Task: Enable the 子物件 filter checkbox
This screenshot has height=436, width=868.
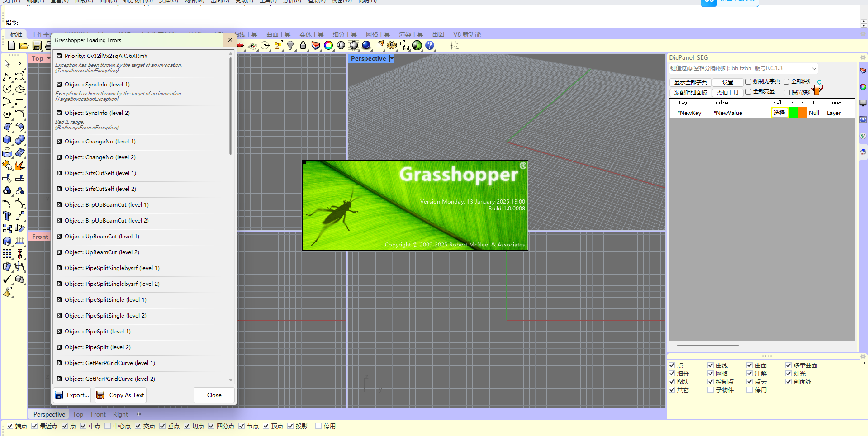Action: point(711,390)
